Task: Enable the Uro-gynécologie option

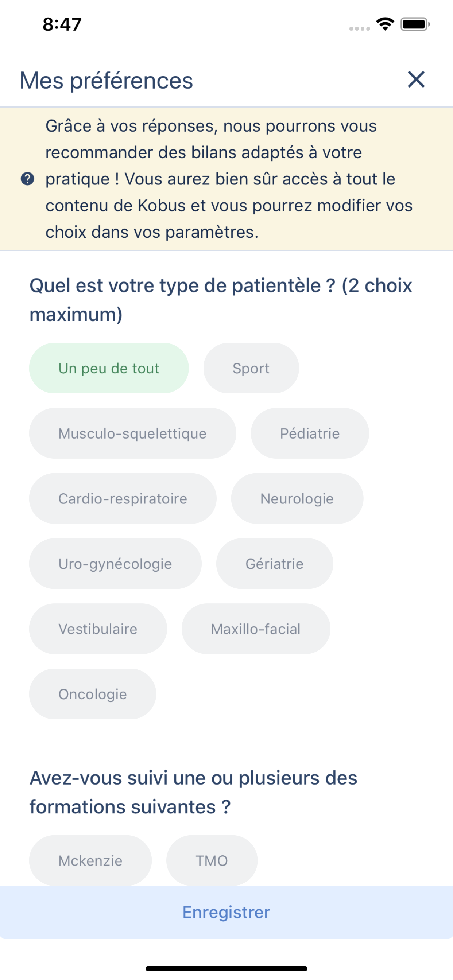Action: click(115, 563)
